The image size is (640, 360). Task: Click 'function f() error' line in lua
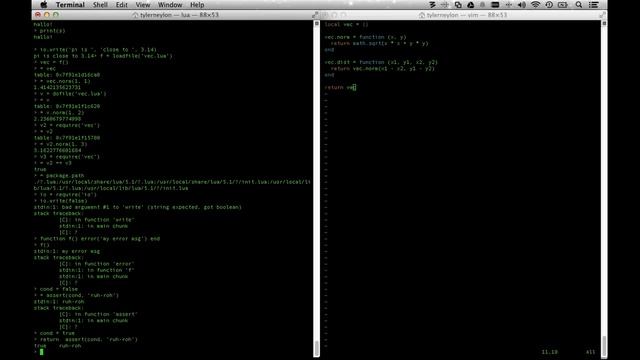point(97,238)
